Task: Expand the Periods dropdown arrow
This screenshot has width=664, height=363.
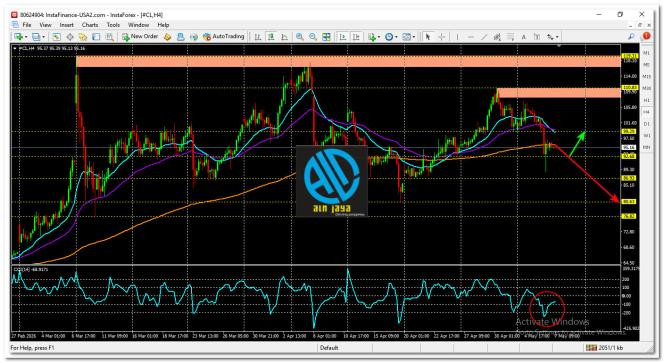Action: point(396,37)
